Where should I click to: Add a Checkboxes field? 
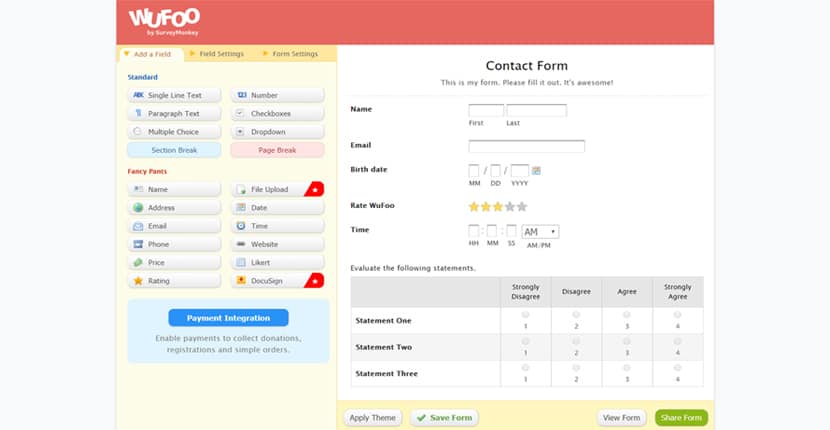pos(277,113)
